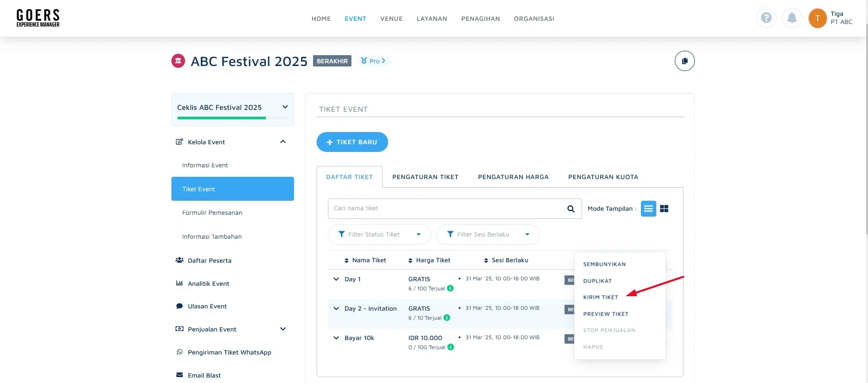This screenshot has width=868, height=383.
Task: Open Organisasi in top navigation
Action: pos(534,19)
